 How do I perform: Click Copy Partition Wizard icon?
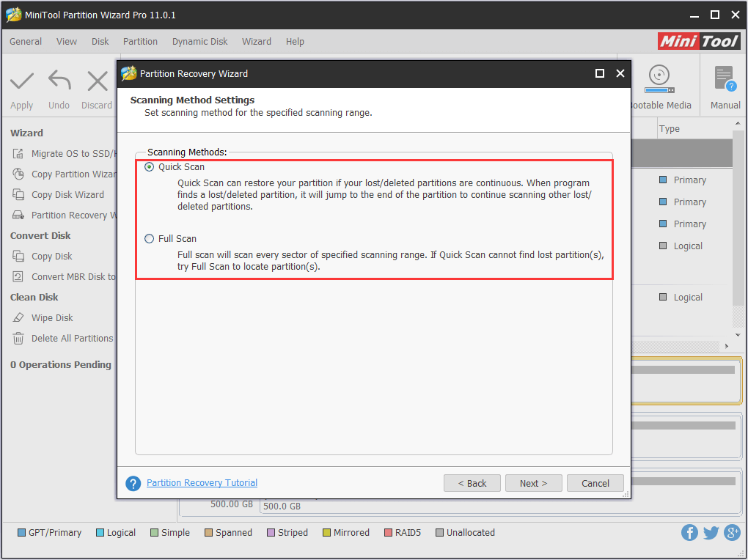pos(18,174)
